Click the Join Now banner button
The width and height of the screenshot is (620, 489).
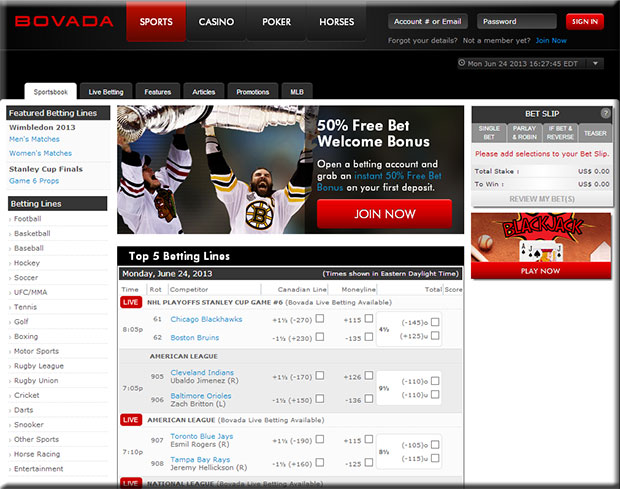pyautogui.click(x=384, y=214)
